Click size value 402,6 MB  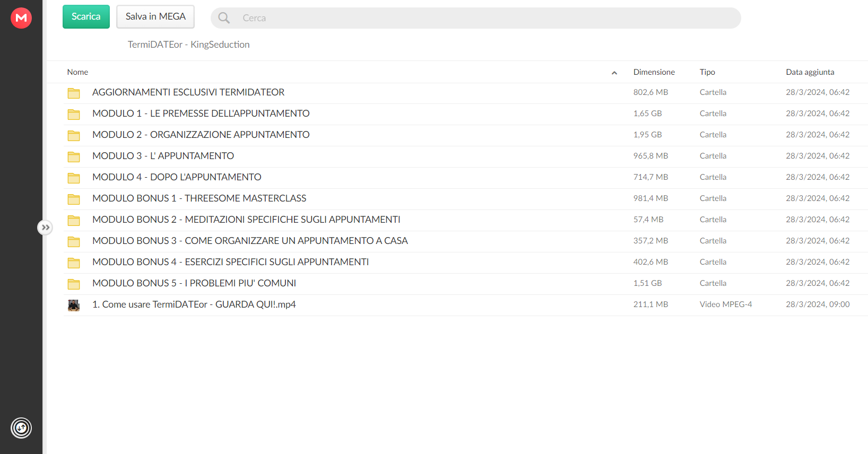pyautogui.click(x=650, y=262)
